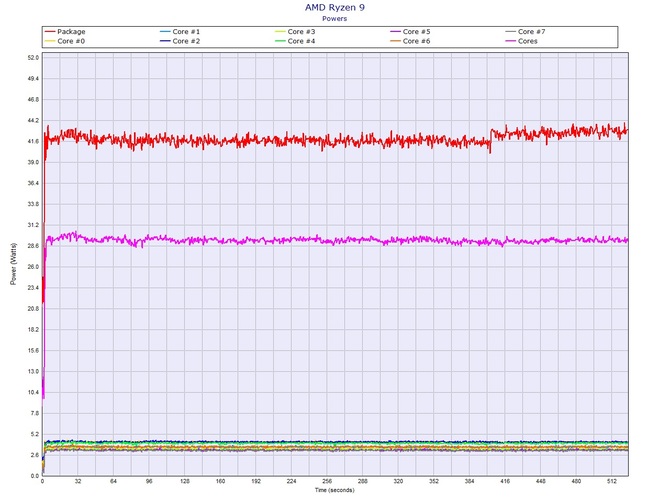Click the 128 X axis tick label
The image size is (670, 502).
185,481
